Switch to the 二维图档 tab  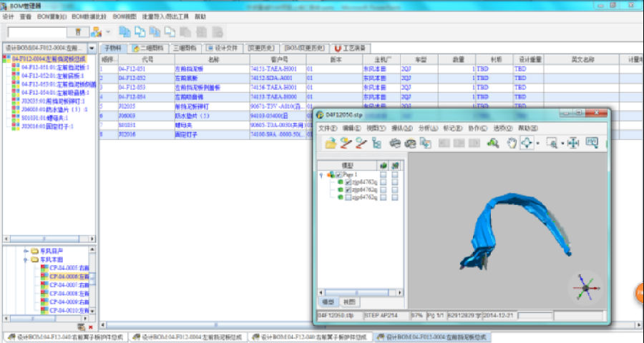tap(148, 48)
